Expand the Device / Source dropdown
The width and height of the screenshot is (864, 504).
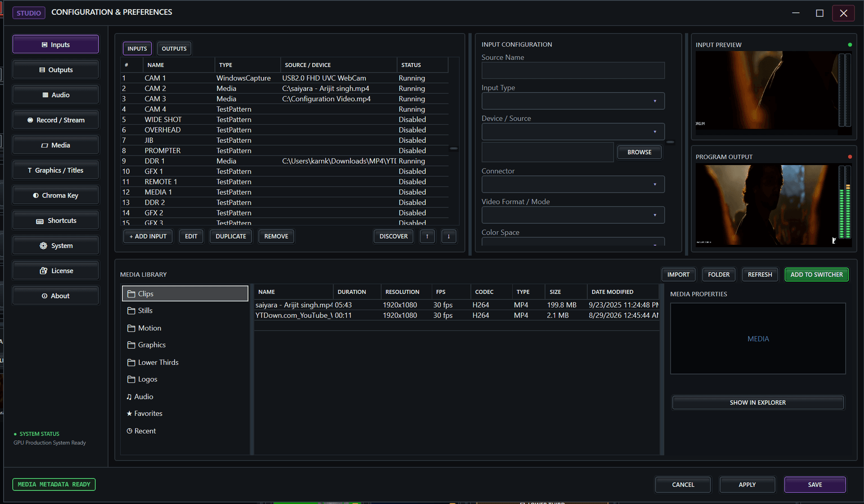[x=573, y=132]
